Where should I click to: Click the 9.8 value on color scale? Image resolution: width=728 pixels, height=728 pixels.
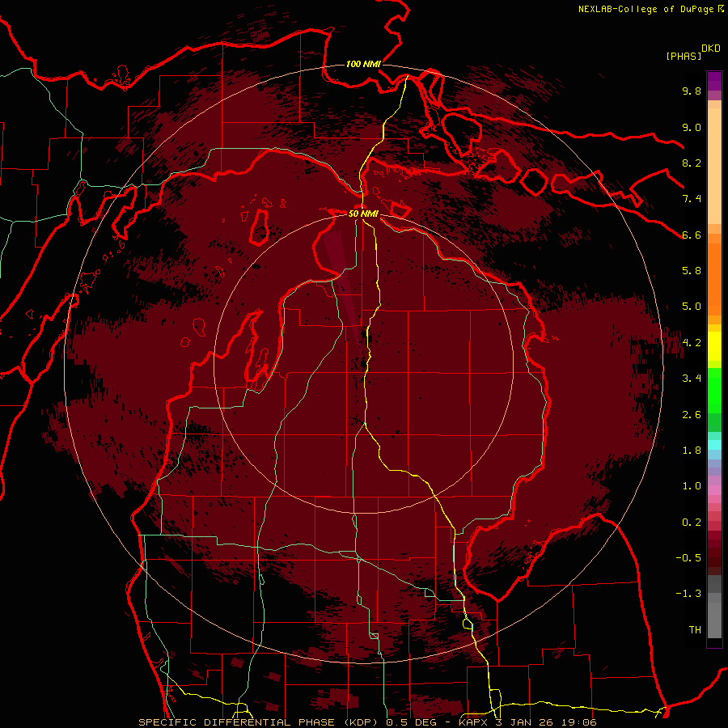[692, 91]
